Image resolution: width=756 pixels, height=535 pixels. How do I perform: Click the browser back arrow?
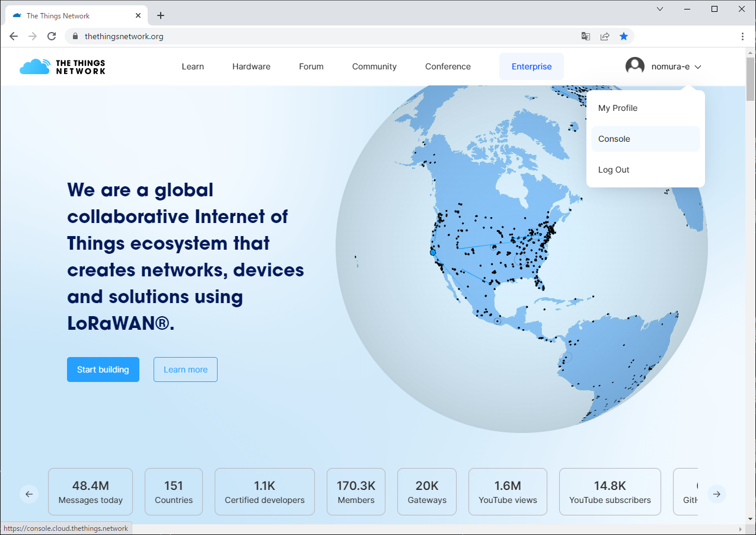point(14,36)
